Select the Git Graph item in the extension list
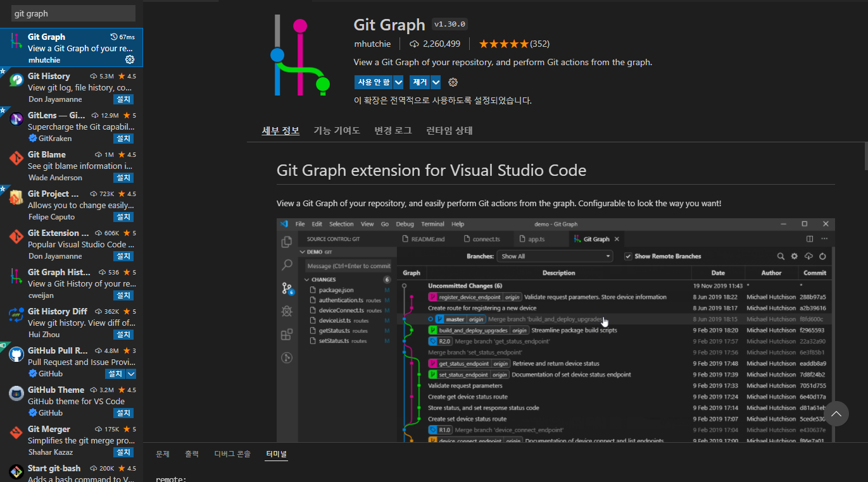 tap(72, 47)
